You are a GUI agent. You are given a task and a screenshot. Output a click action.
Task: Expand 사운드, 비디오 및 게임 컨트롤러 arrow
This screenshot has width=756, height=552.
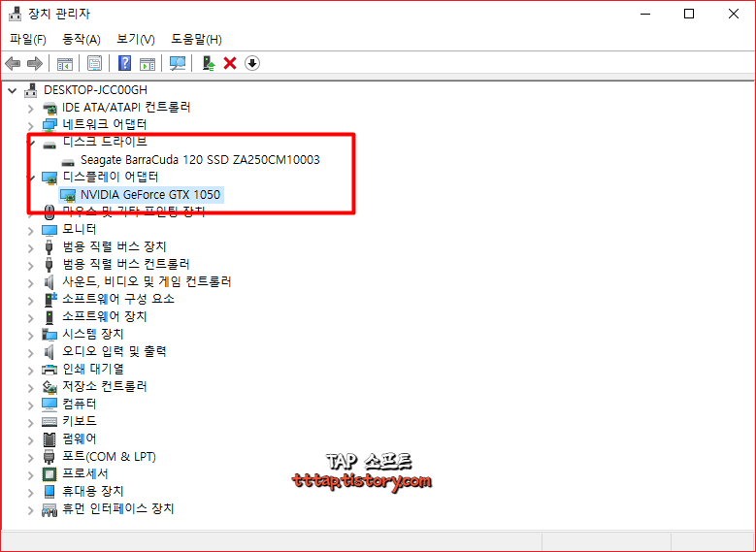point(31,283)
